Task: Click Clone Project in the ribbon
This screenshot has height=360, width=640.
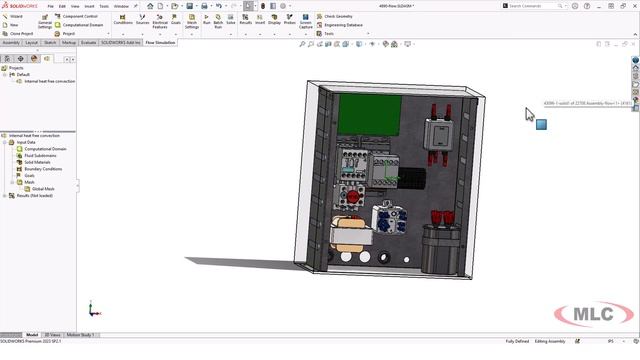Action: 18,33
